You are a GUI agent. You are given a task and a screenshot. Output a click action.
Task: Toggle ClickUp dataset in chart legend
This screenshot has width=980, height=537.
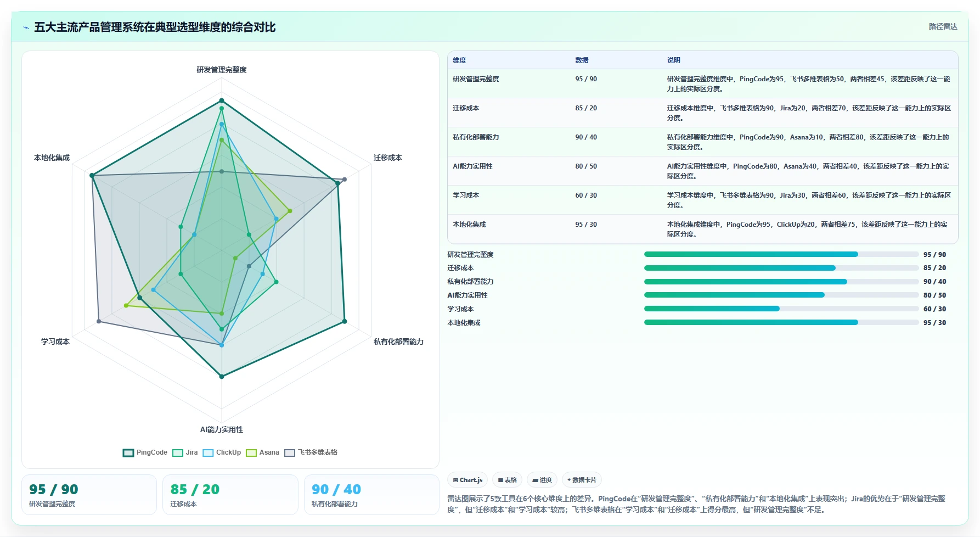[x=222, y=452]
